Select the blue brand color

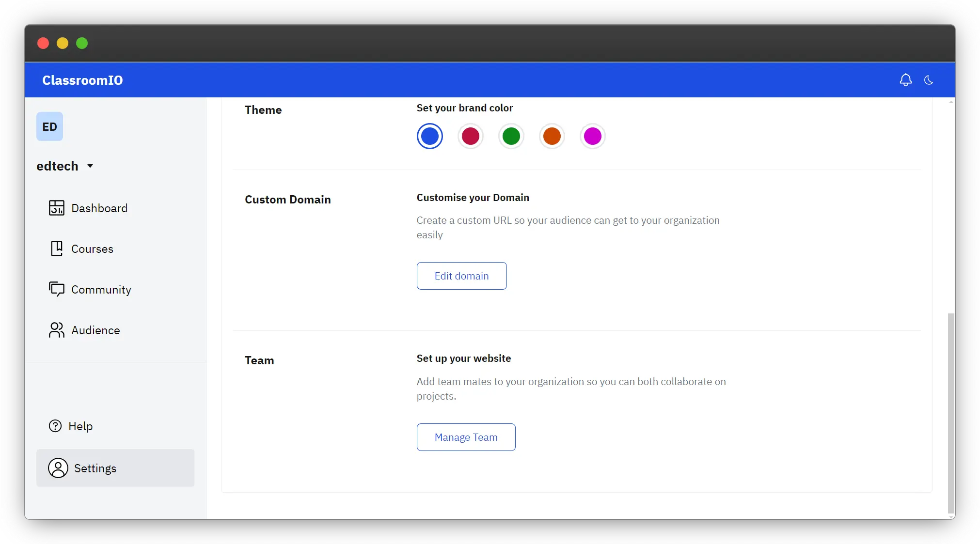coord(429,136)
